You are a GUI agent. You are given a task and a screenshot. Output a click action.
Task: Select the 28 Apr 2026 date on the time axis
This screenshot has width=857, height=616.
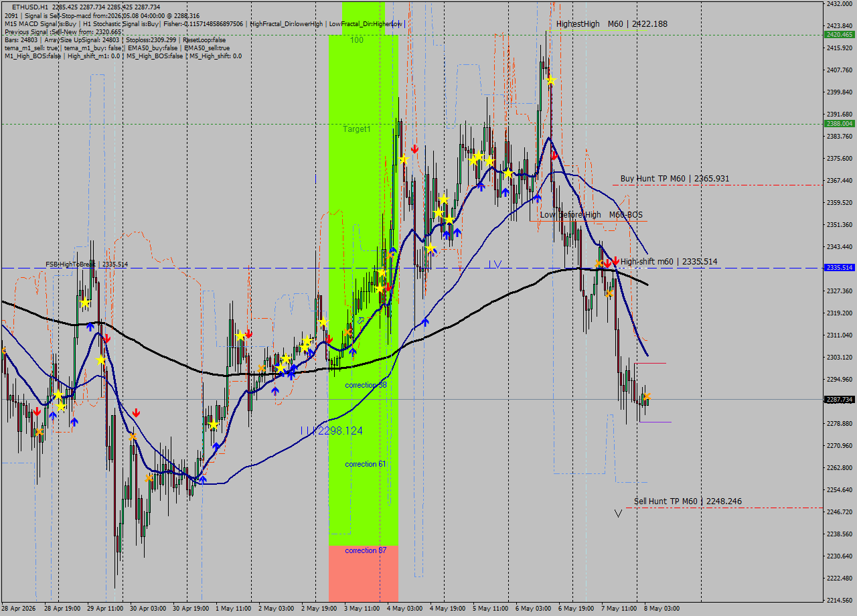point(17,609)
